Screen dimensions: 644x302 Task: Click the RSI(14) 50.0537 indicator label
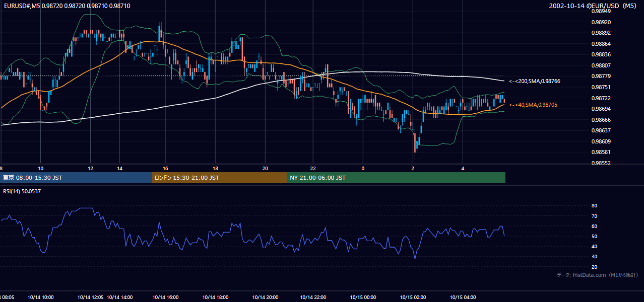[x=22, y=191]
